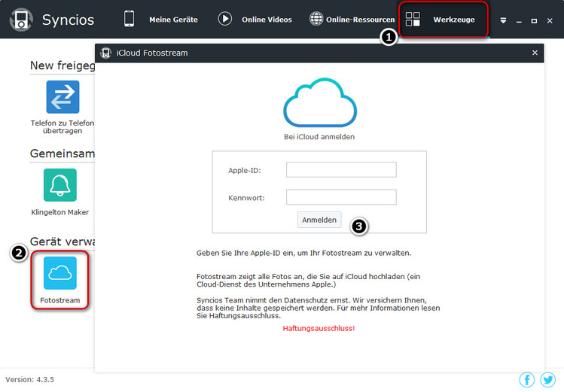
Task: Click the Version: 4.3.5 text
Action: click(x=30, y=379)
